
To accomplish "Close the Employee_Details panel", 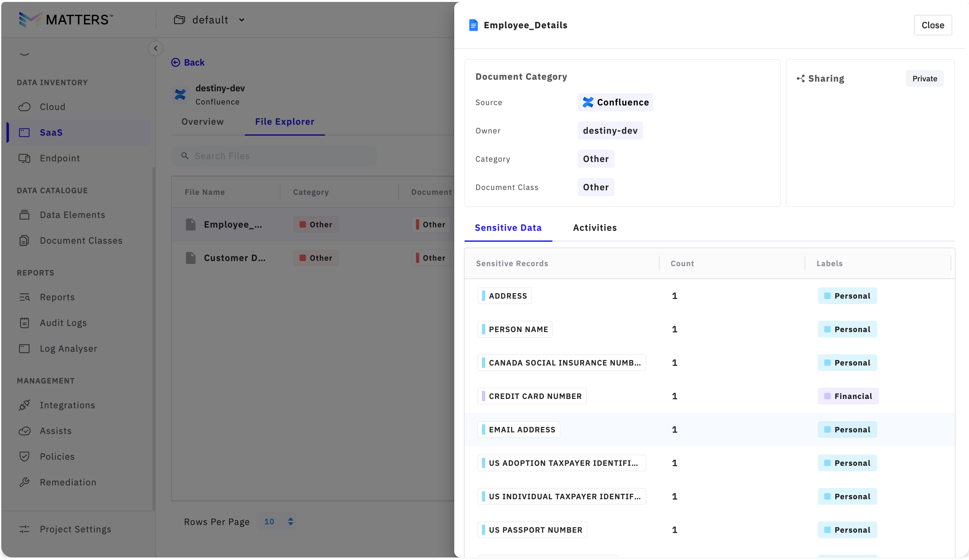I will (933, 25).
